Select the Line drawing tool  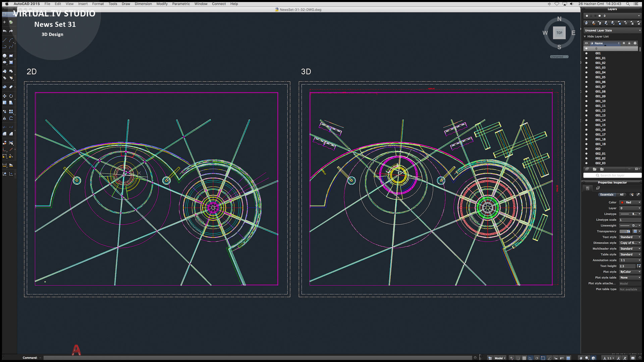(4, 40)
